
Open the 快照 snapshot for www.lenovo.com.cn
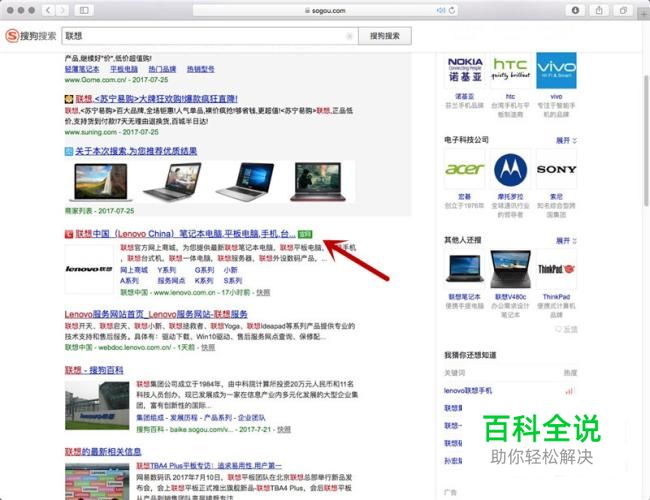[263, 293]
